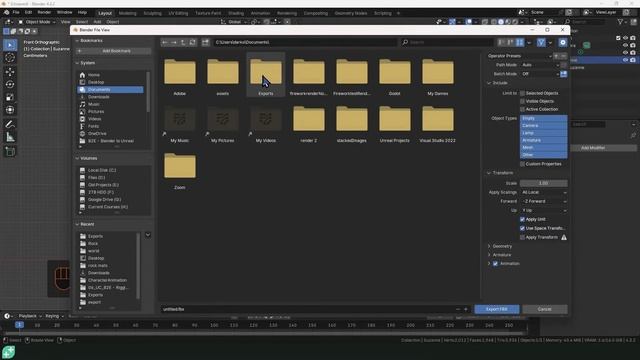Go back to previous folder arrow

coord(165,42)
